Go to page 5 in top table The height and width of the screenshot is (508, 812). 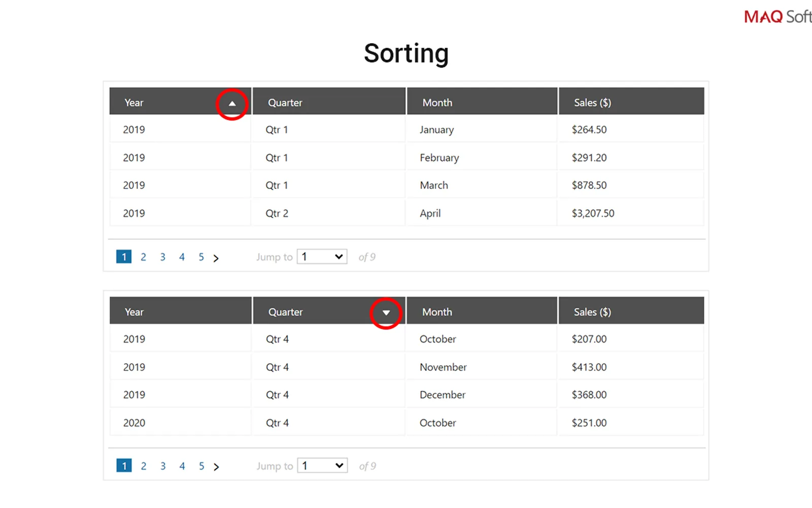201,257
